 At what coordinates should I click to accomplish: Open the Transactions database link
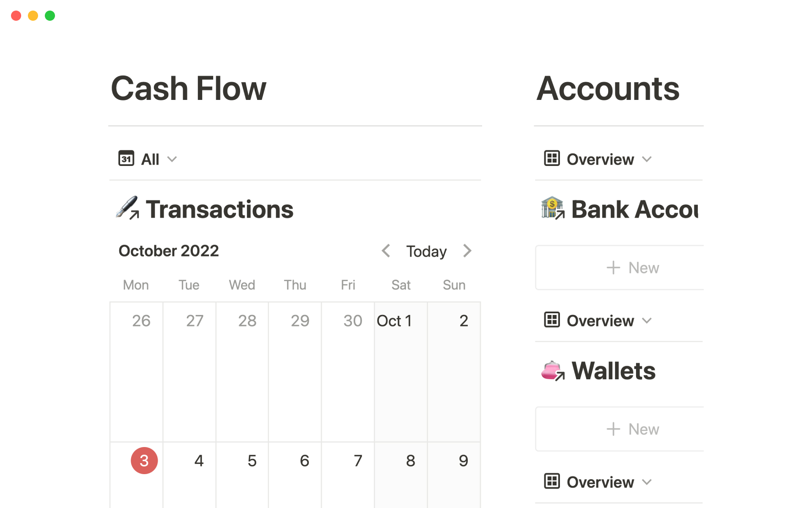(219, 210)
